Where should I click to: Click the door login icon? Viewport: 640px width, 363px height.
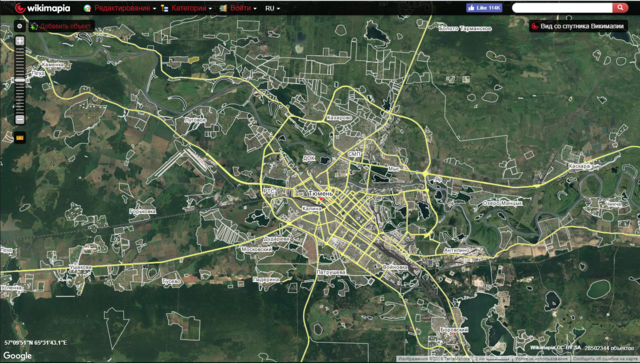click(x=223, y=8)
